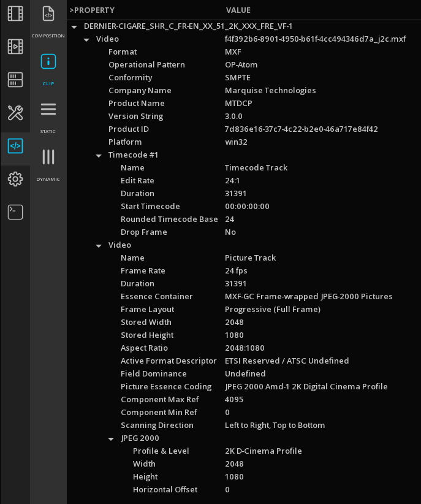Select the Component Min Ref row
The height and width of the screenshot is (504, 421).
pos(244,413)
